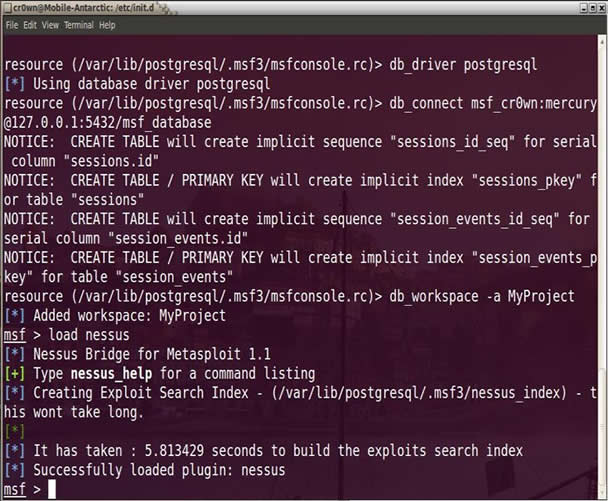Click the scrollbar up arrow
Viewport: 608px width, 501px height.
(602, 41)
